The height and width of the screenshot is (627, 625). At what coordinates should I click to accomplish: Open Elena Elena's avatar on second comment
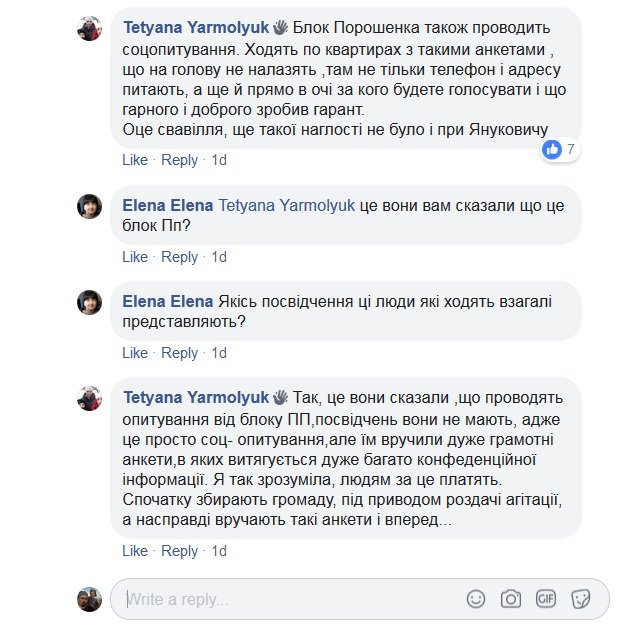[x=90, y=206]
